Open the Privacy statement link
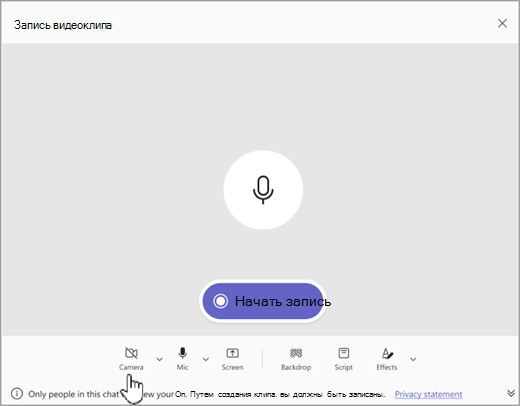Screen dimensions: 520x406 pyautogui.click(x=428, y=394)
